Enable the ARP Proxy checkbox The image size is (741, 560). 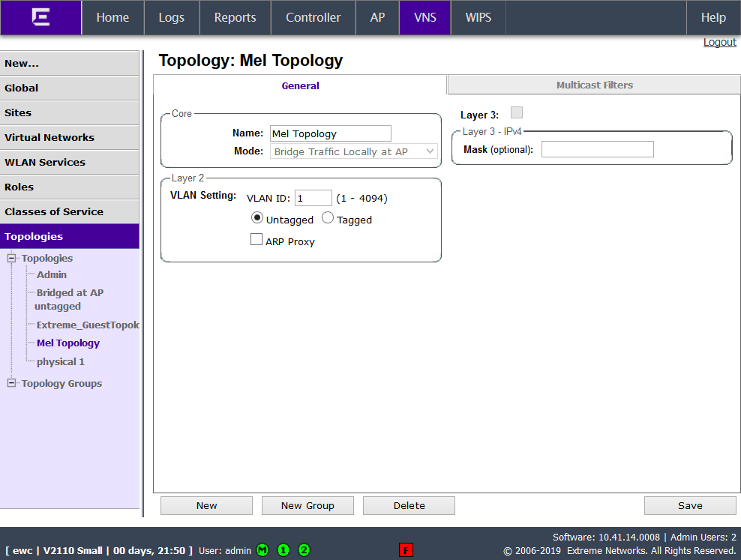(x=256, y=239)
